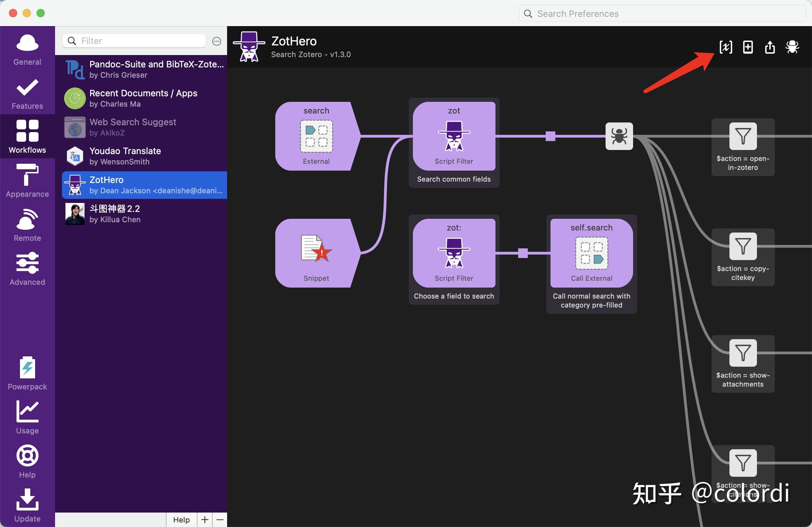The width and height of the screenshot is (812, 527).
Task: Click in the workflow Filter field
Action: 134,41
